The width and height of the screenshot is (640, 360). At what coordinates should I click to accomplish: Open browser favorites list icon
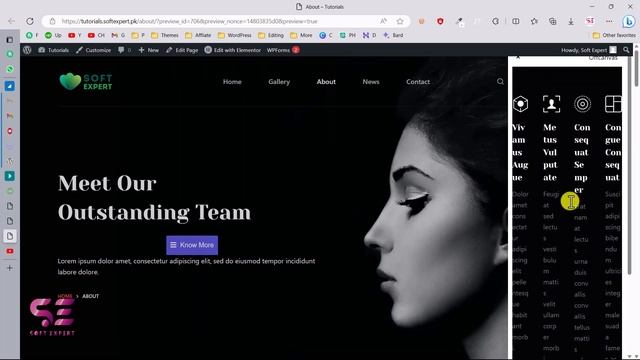[534, 21]
